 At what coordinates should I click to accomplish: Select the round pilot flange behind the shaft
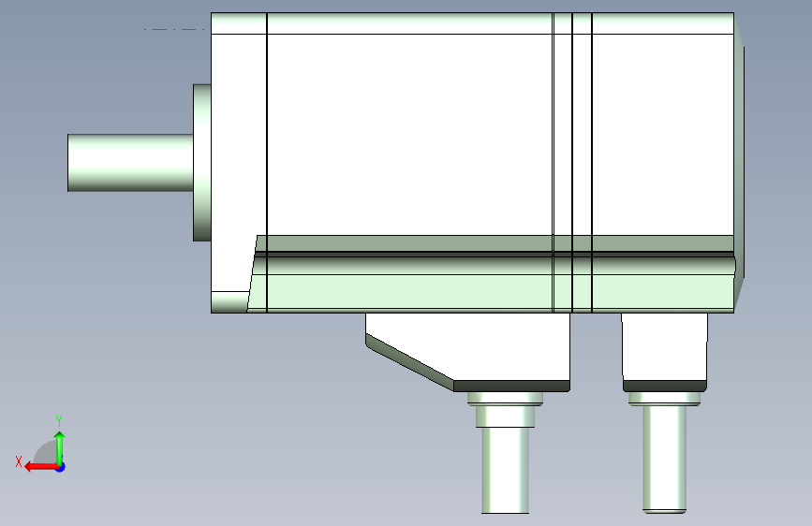[202, 163]
